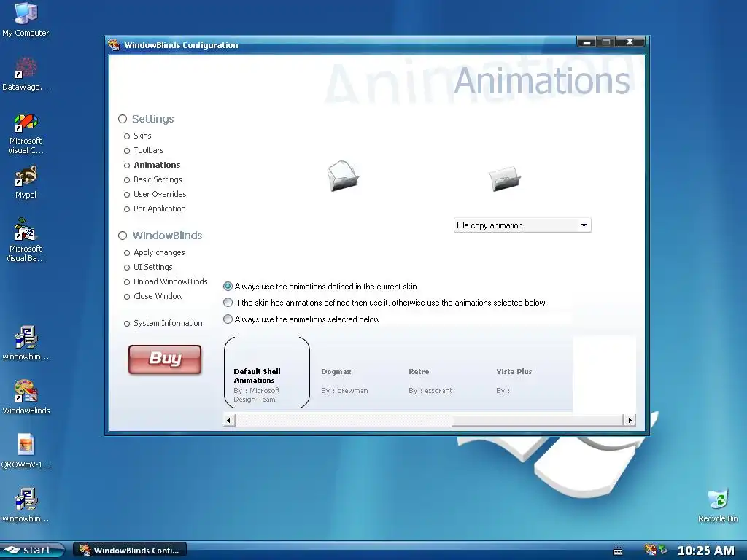This screenshot has height=560, width=747.
Task: Select always use animations selected below
Action: [x=301, y=319]
